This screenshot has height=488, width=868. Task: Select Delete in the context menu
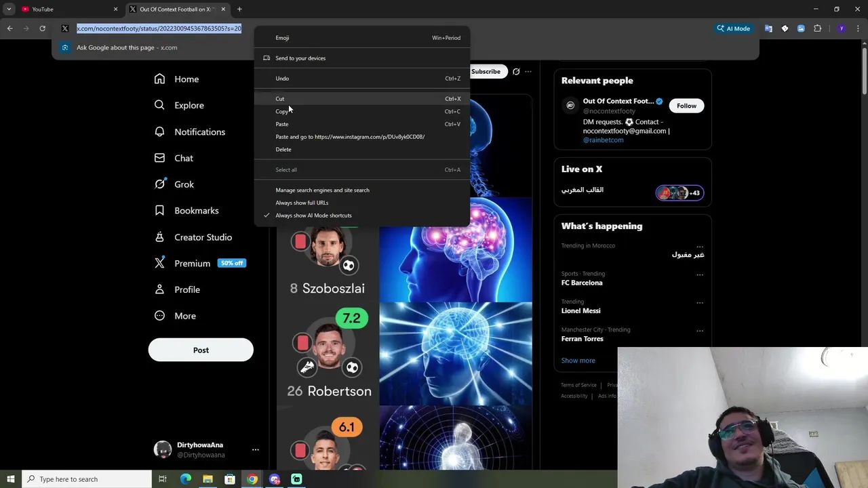(362, 149)
